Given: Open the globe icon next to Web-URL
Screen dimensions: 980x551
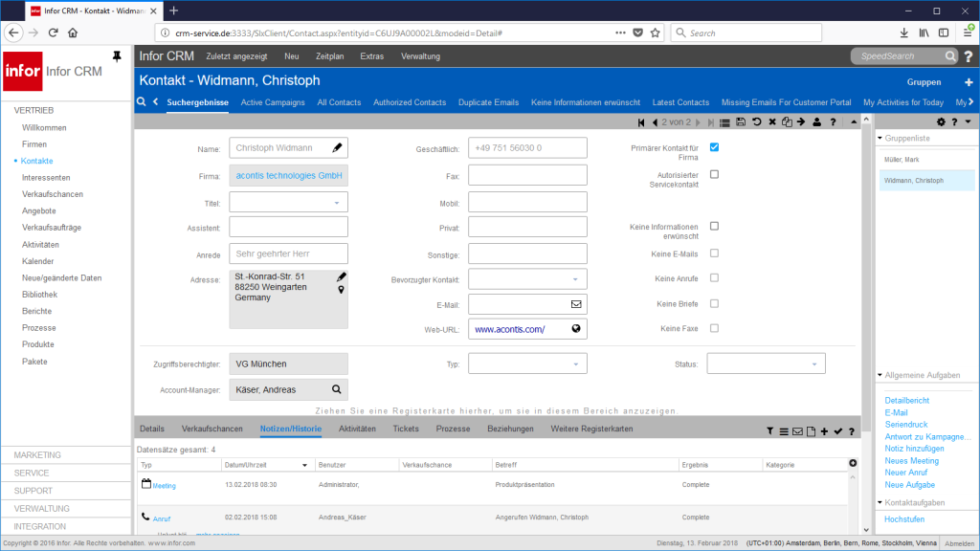Looking at the screenshot, I should tap(574, 328).
